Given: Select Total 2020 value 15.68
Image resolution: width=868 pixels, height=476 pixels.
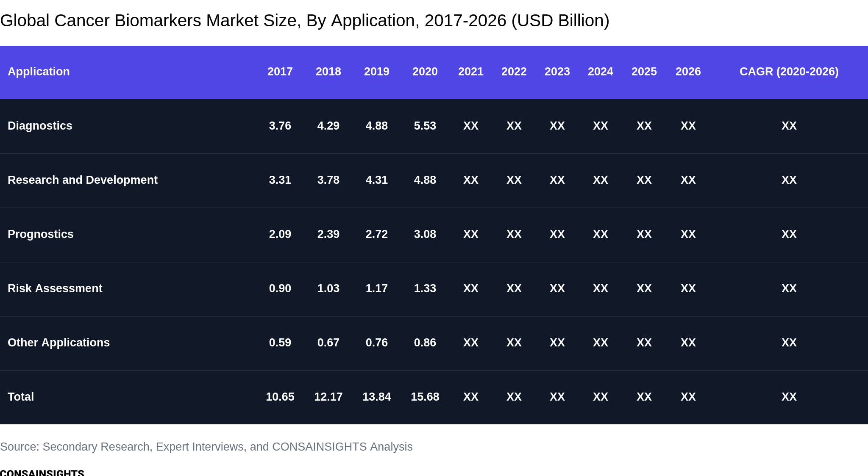Looking at the screenshot, I should 425,397.
